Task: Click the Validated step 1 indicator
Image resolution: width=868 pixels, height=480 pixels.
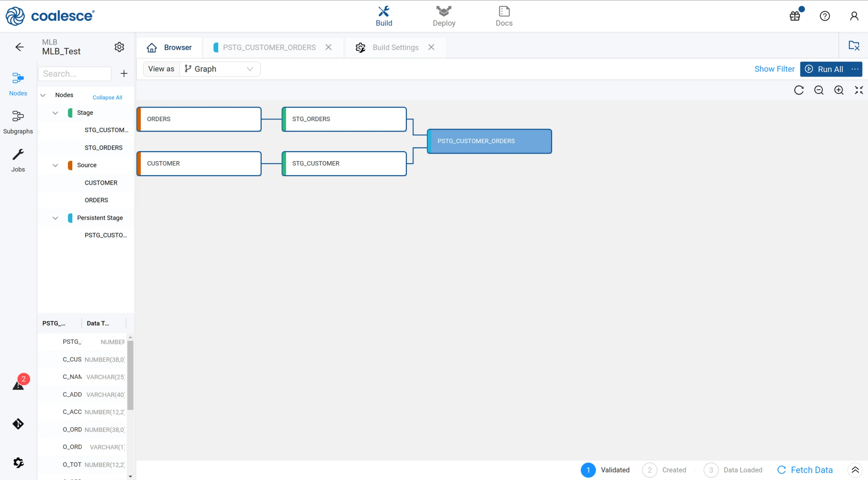Action: tap(605, 470)
